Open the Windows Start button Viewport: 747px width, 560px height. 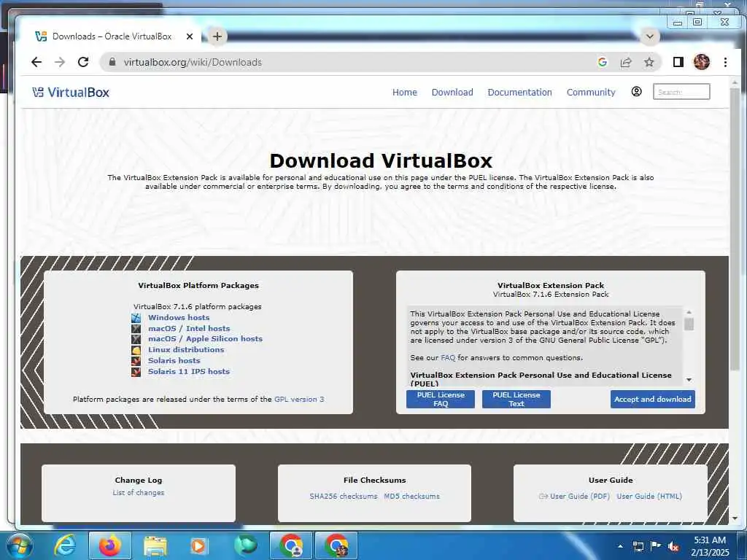(18, 545)
